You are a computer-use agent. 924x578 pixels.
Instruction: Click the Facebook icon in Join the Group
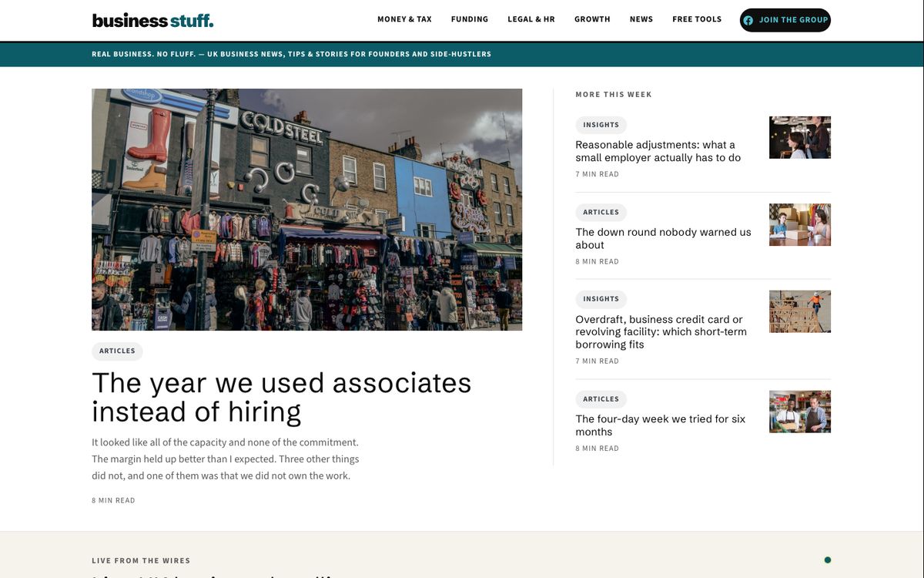[x=748, y=20]
